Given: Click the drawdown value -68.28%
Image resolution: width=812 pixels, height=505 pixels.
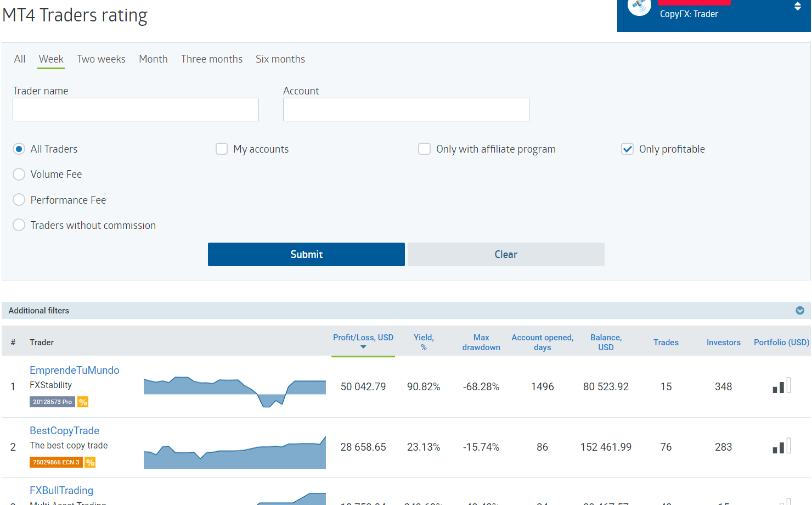Looking at the screenshot, I should pyautogui.click(x=481, y=386).
